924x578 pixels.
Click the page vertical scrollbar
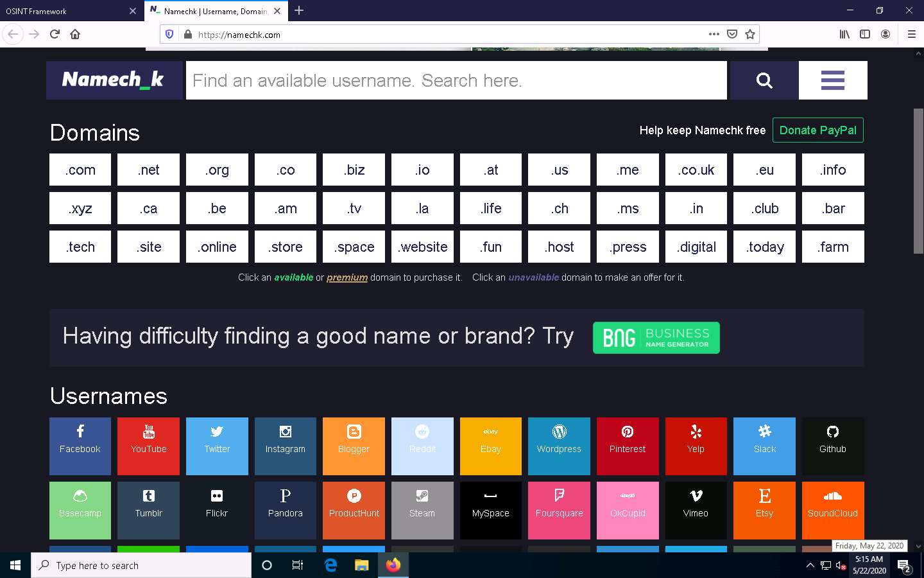pyautogui.click(x=918, y=180)
